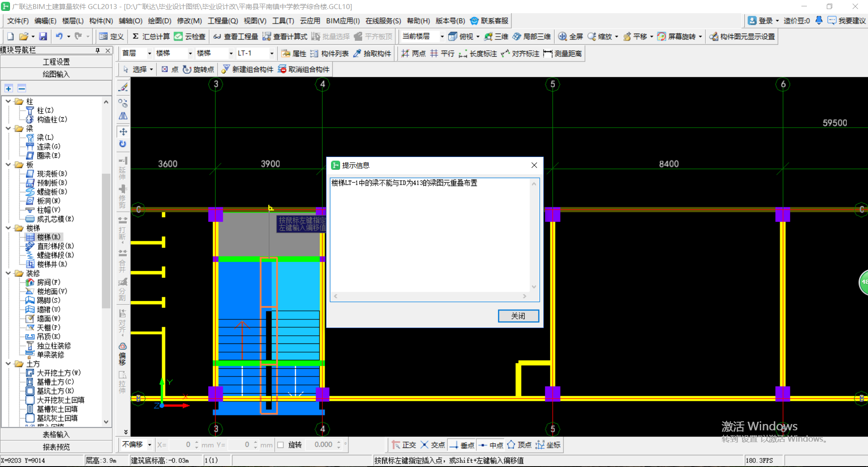Collapse the 装修 tree folder
The image size is (868, 467).
tap(8, 273)
